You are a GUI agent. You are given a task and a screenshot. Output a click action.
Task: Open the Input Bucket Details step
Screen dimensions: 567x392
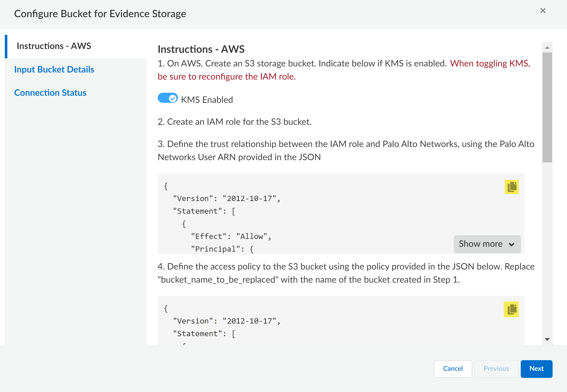coord(54,69)
